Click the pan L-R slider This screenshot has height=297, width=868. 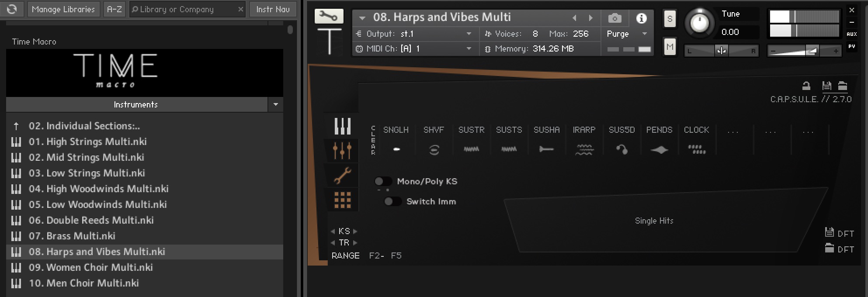[x=721, y=51]
